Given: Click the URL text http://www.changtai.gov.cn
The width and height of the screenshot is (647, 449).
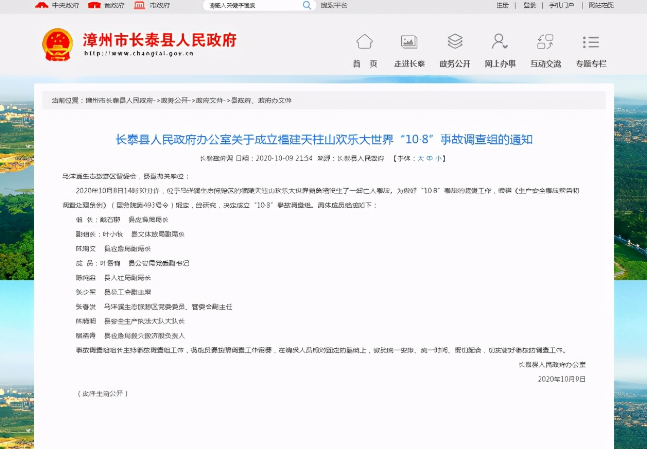Looking at the screenshot, I should tap(139, 53).
